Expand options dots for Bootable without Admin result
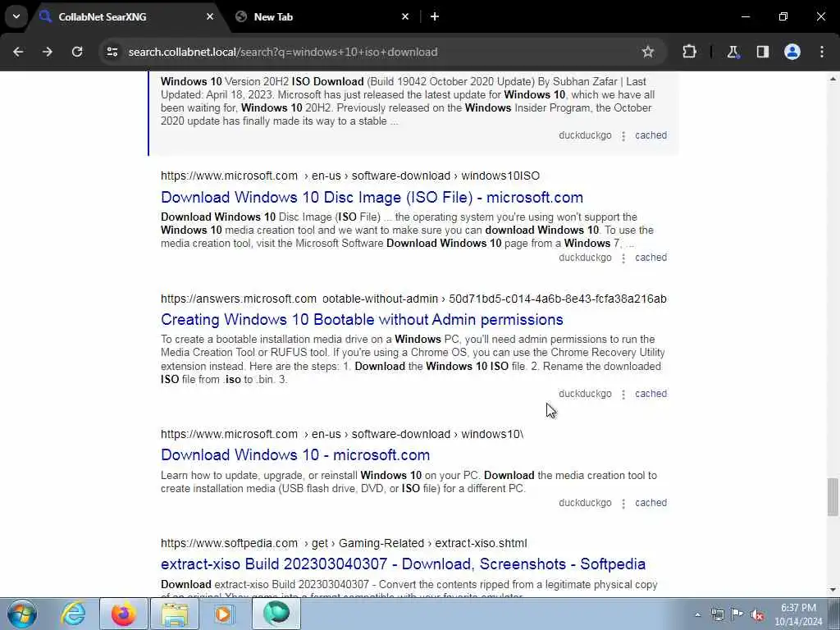Image resolution: width=840 pixels, height=630 pixels. click(623, 395)
